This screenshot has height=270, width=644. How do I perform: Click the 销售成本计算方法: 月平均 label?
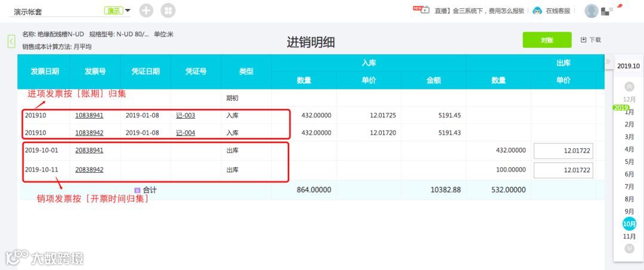57,46
